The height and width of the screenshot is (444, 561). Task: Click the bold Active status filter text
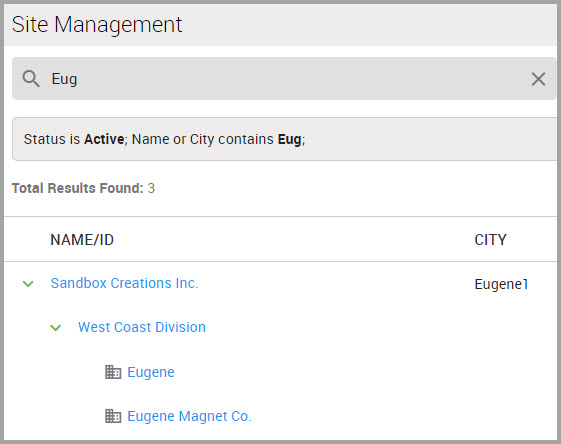click(x=104, y=139)
